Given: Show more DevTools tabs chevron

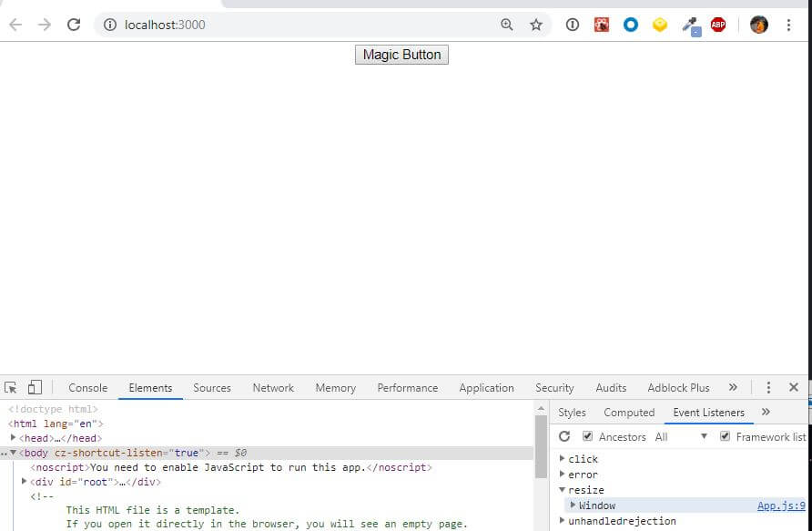Looking at the screenshot, I should pos(733,387).
